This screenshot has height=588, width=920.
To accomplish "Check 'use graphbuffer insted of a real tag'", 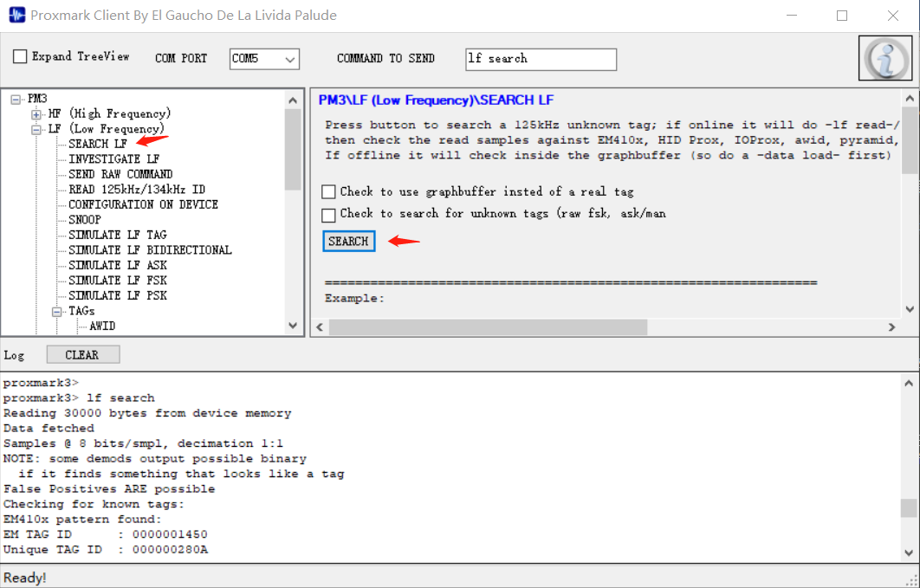I will click(x=328, y=191).
